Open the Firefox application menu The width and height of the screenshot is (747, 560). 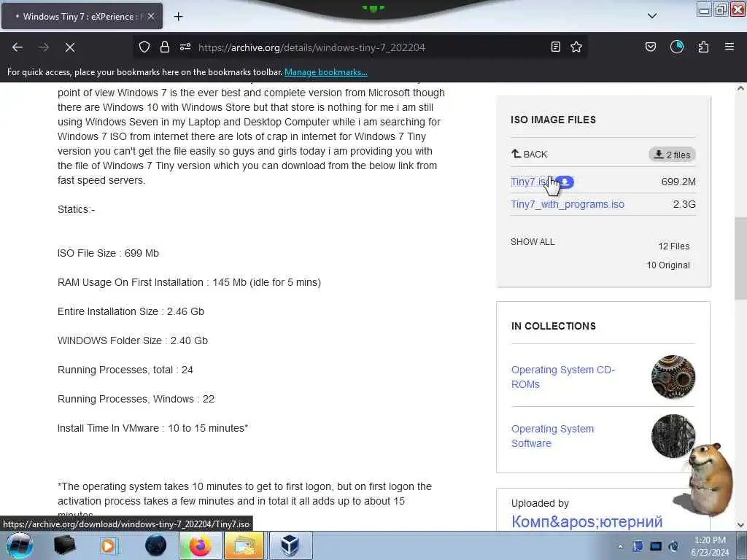click(x=729, y=47)
